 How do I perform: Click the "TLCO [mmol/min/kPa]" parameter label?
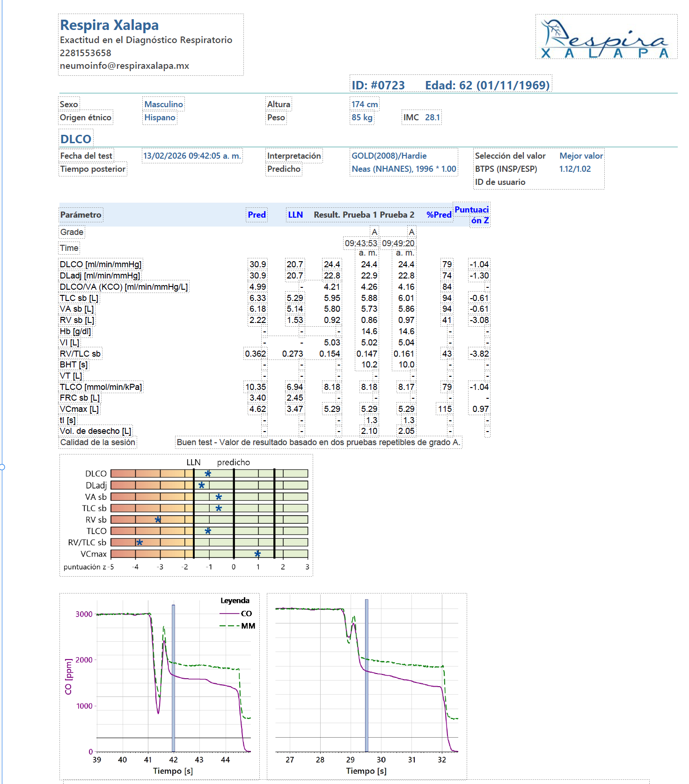click(x=101, y=387)
